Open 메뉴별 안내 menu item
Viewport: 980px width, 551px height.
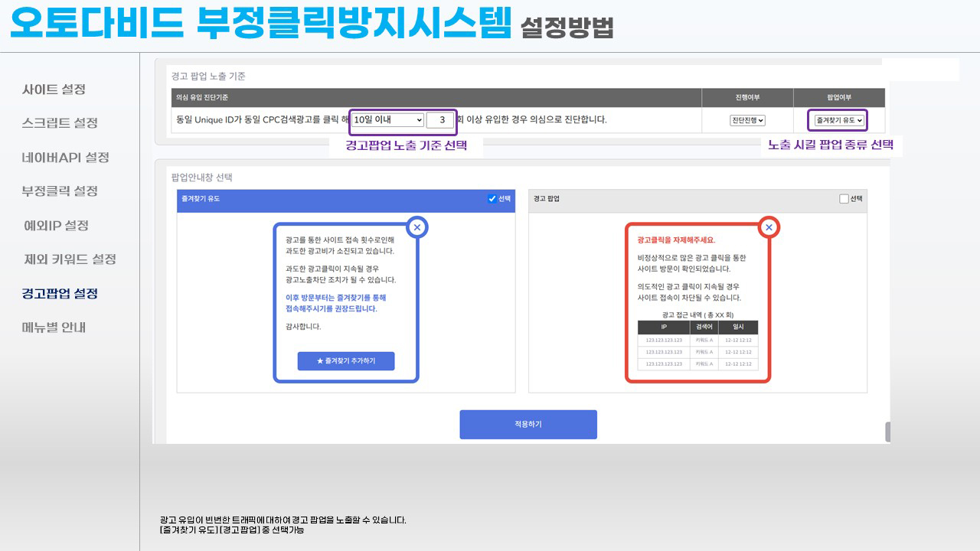pyautogui.click(x=54, y=328)
